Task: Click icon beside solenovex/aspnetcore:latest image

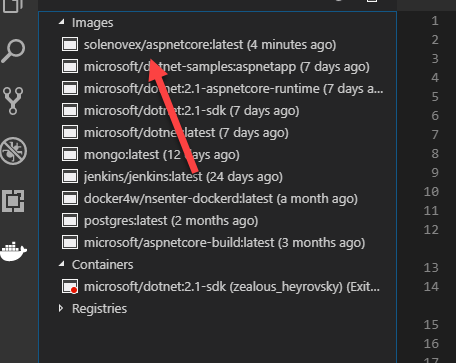Action: [70, 45]
